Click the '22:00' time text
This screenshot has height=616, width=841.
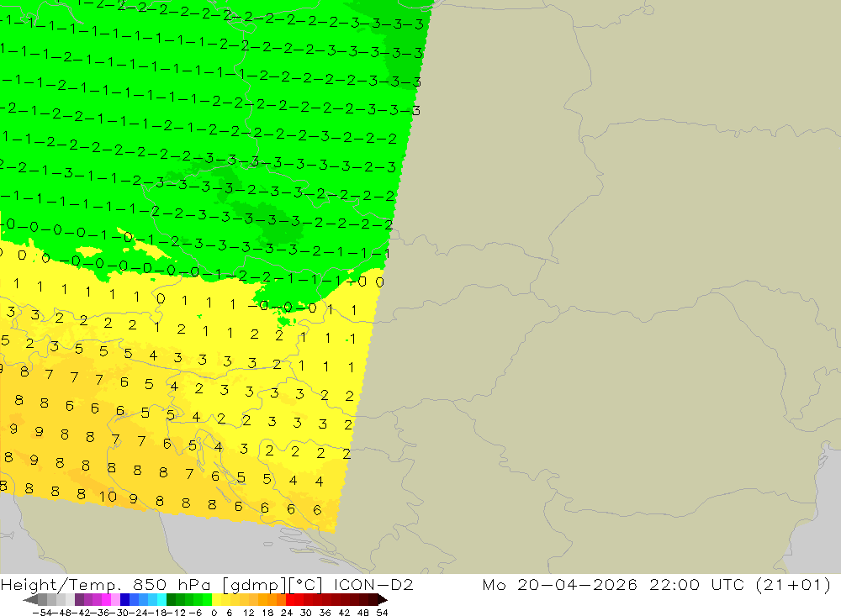[674, 585]
